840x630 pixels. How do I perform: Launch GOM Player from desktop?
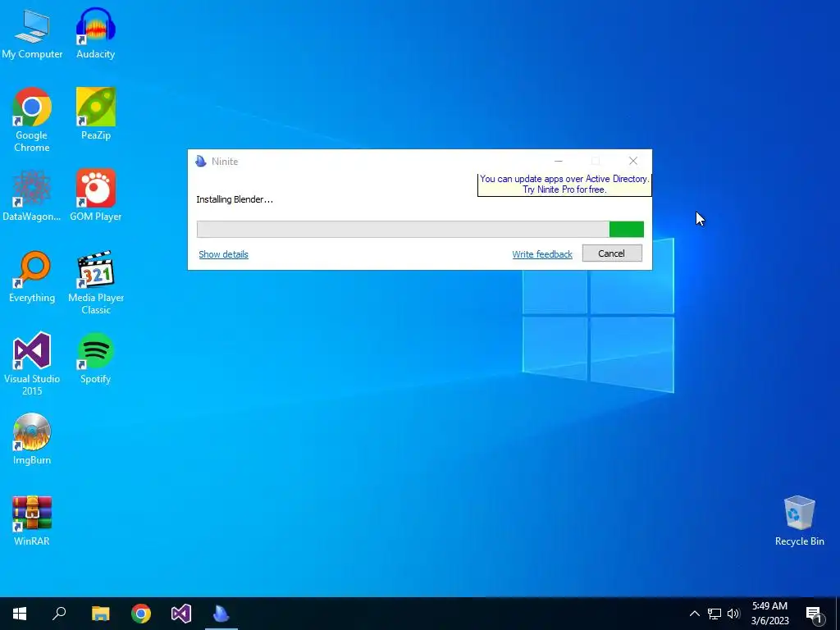pos(96,195)
